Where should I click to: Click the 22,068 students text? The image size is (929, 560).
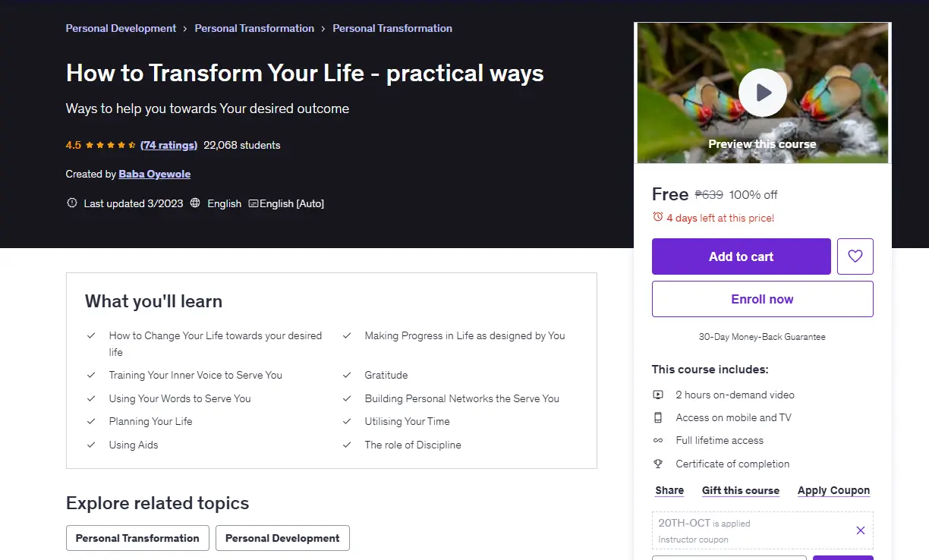pos(242,145)
